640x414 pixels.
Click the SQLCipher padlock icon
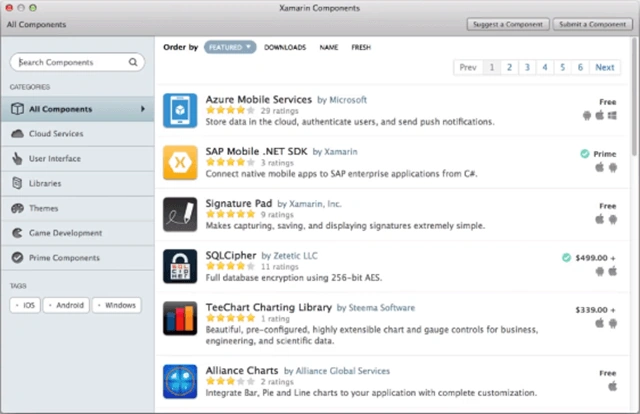point(180,266)
